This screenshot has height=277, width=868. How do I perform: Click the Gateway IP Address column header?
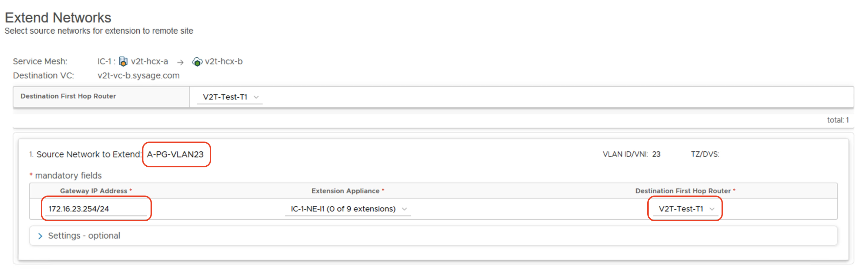[94, 191]
